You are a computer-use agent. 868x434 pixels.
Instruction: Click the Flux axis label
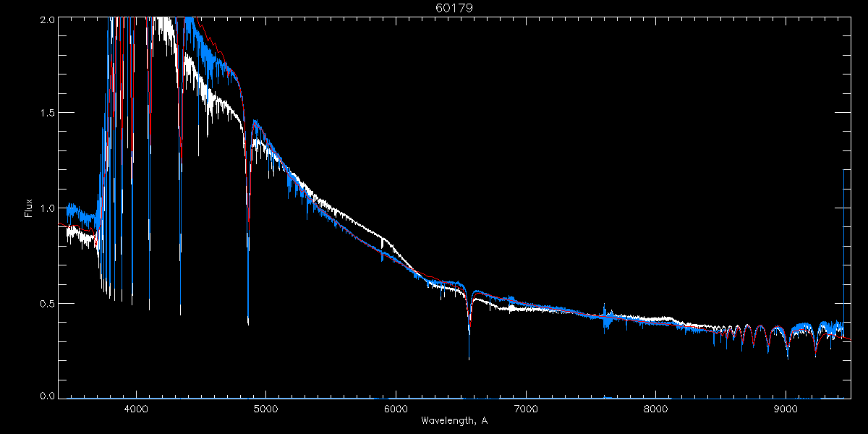click(29, 208)
